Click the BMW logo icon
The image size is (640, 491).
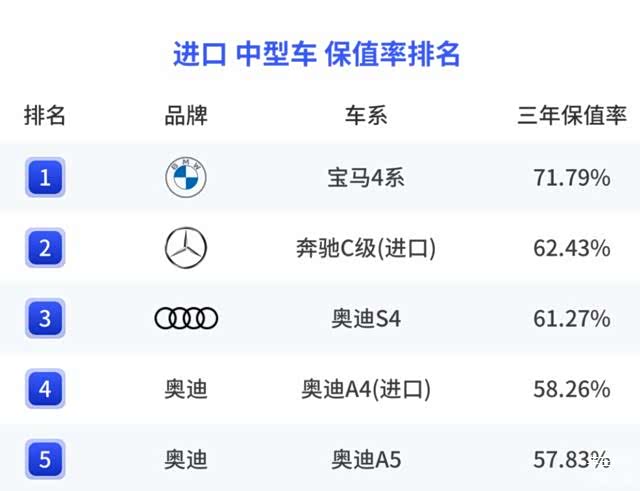pos(186,177)
